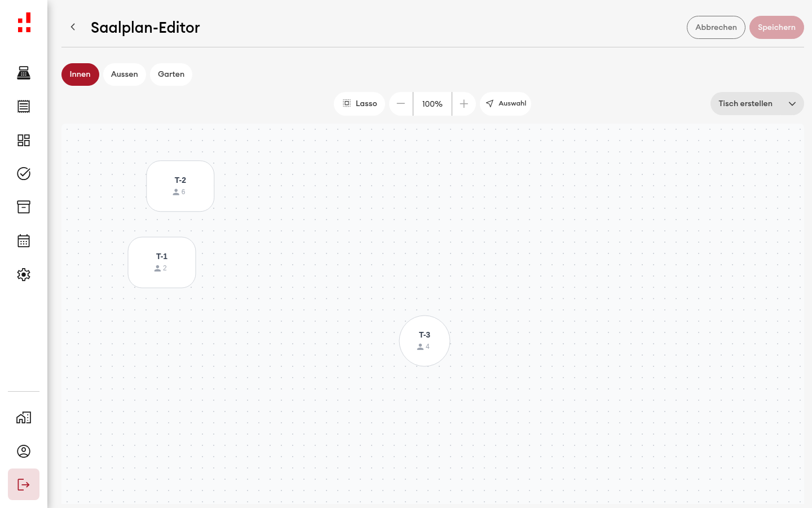812x508 pixels.
Task: Click the logout icon
Action: (24, 484)
